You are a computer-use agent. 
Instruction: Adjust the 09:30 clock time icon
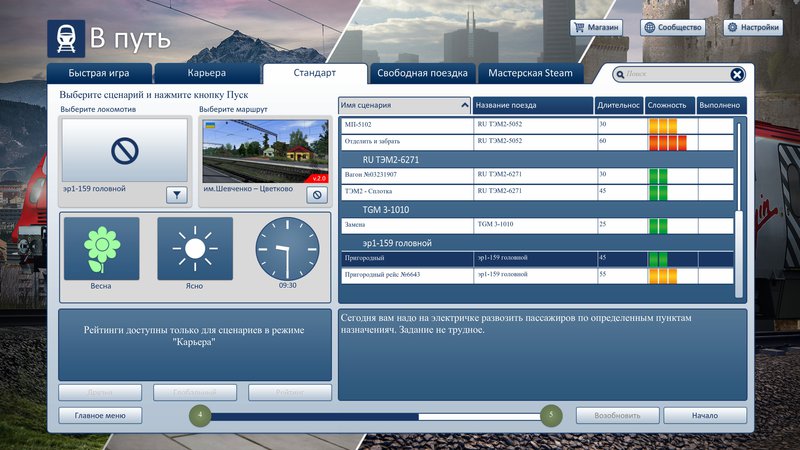(x=287, y=249)
